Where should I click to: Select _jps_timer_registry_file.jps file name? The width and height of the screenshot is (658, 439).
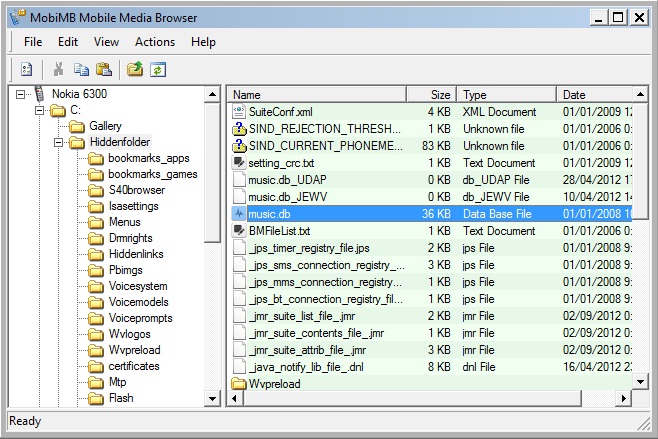309,248
